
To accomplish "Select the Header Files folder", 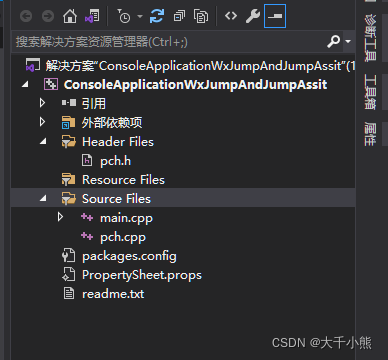I will click(118, 142).
